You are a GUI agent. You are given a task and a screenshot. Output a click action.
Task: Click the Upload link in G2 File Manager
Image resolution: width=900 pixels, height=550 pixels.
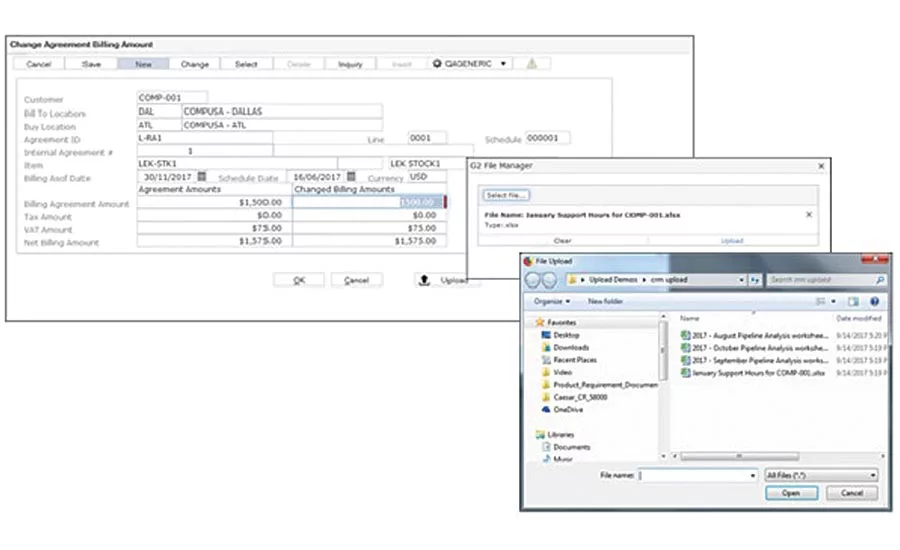(x=732, y=241)
